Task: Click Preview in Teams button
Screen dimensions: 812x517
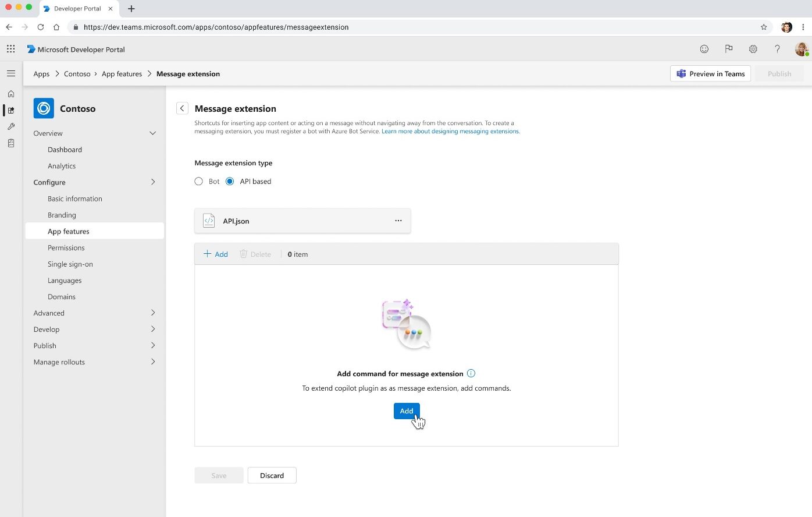Action: point(711,74)
